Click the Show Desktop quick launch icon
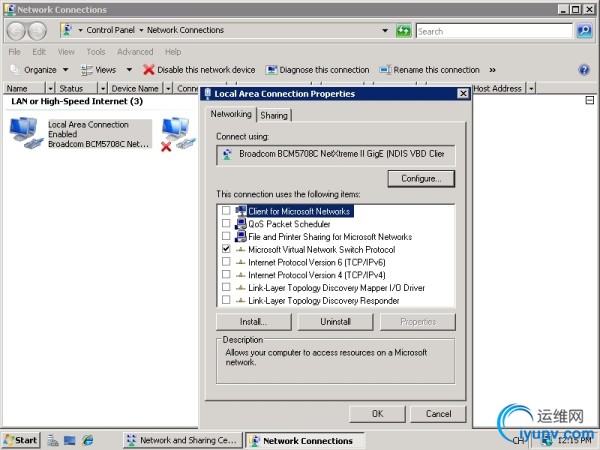This screenshot has width=600, height=450. [70, 440]
